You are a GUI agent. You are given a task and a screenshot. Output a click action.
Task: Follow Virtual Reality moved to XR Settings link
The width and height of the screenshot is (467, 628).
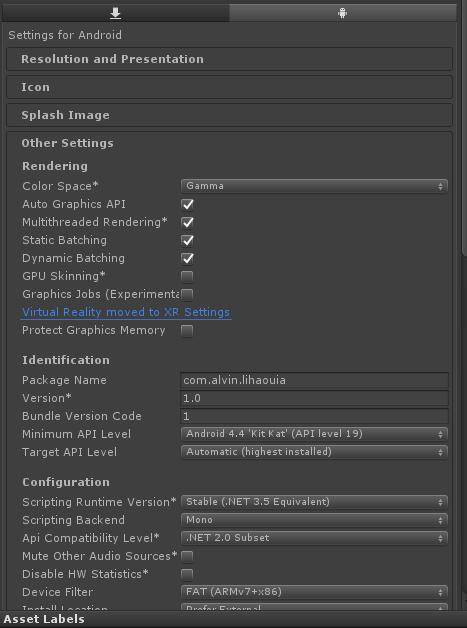pyautogui.click(x=126, y=312)
